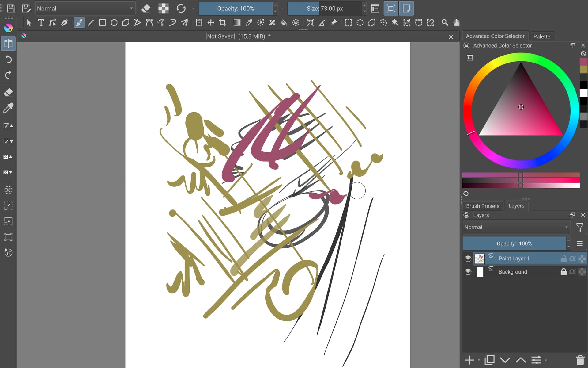The image size is (588, 368).
Task: Delete layer with trash bin icon
Action: [580, 360]
